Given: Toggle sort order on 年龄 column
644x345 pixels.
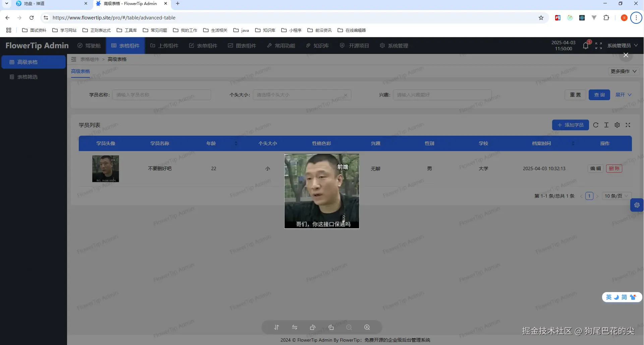Looking at the screenshot, I should (x=236, y=143).
